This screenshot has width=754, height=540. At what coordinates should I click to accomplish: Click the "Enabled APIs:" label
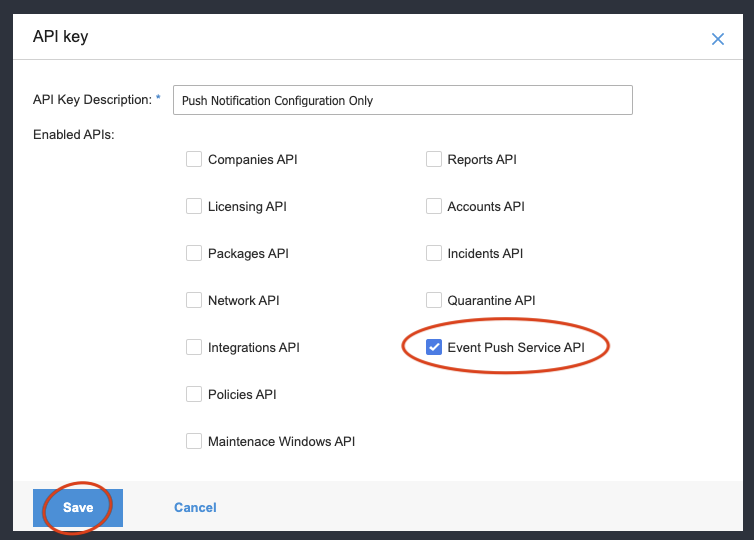(74, 133)
